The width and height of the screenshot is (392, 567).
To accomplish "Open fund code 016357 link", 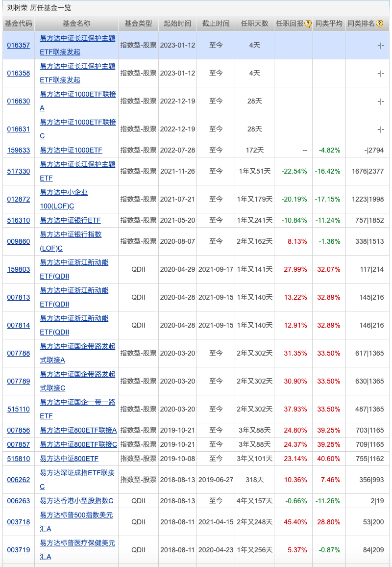I will coord(19,45).
